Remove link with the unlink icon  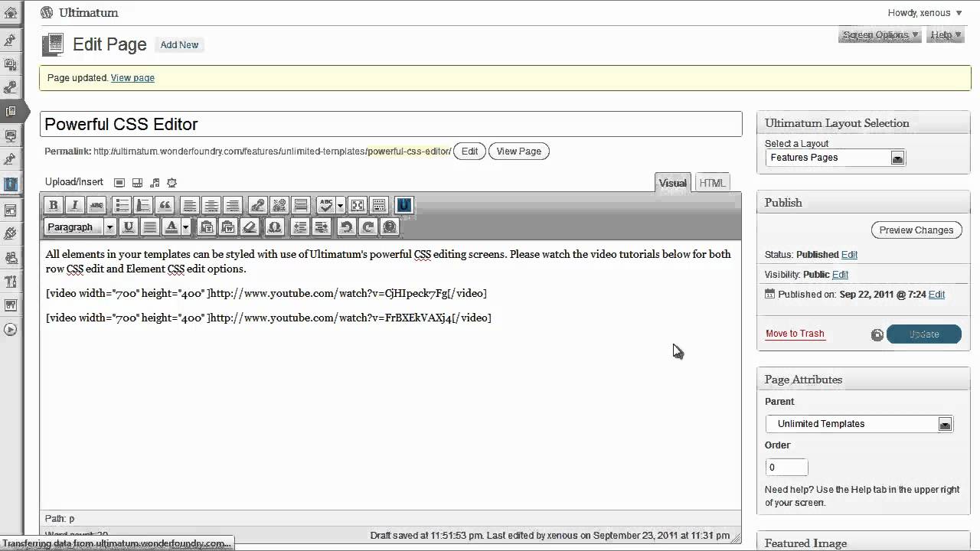pyautogui.click(x=279, y=205)
